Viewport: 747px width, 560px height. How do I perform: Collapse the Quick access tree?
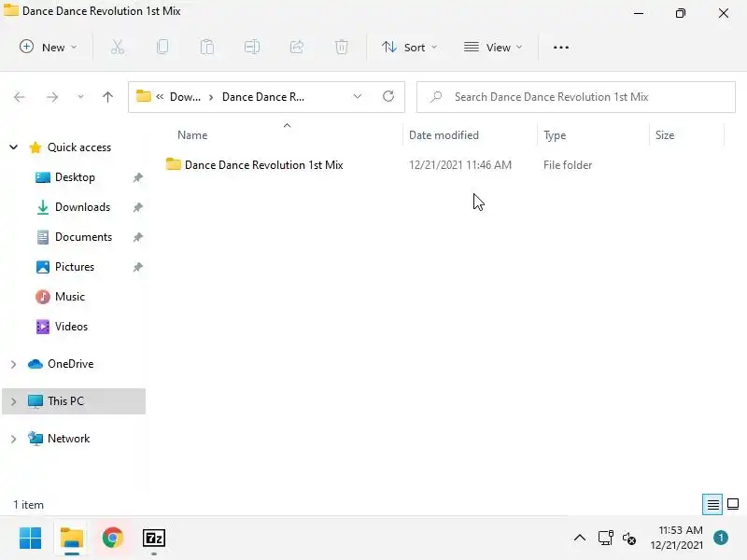pyautogui.click(x=14, y=147)
